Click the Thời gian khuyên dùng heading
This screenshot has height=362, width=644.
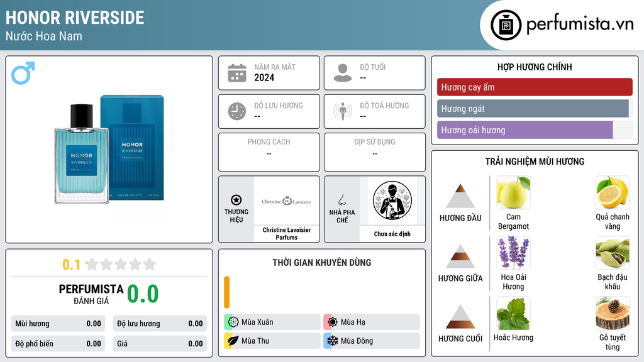(322, 263)
